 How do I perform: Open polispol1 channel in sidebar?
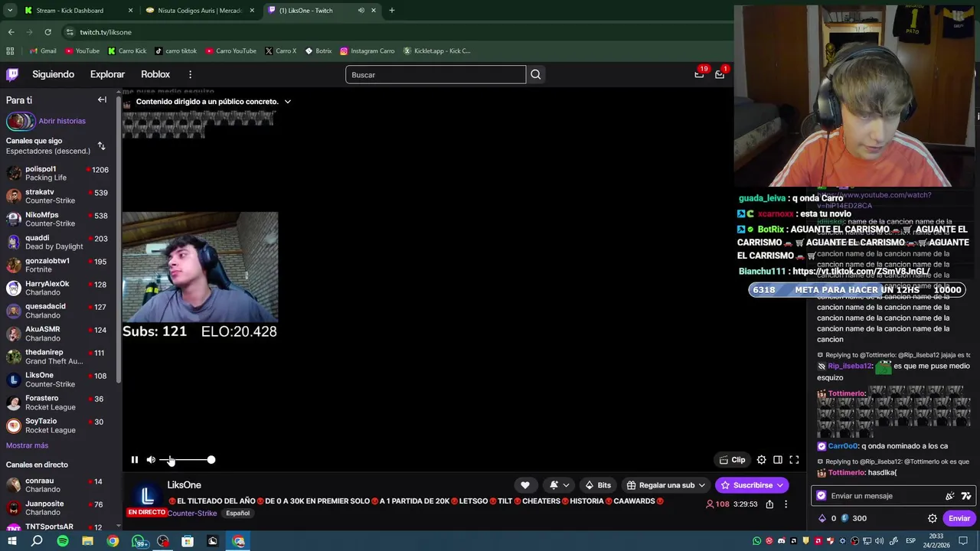click(x=59, y=173)
